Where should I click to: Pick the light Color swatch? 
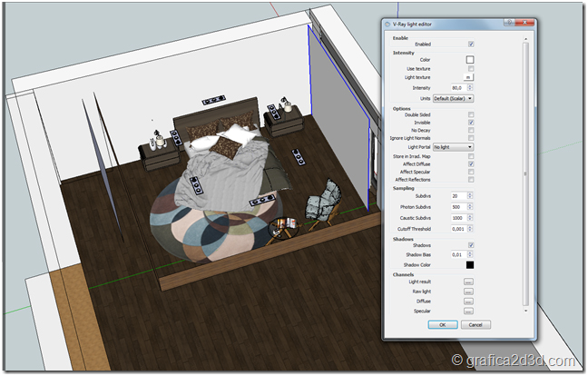pos(470,60)
